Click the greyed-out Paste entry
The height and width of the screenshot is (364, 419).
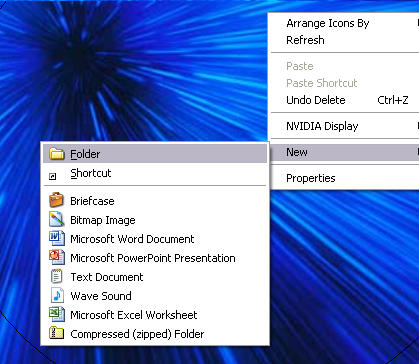click(345, 66)
